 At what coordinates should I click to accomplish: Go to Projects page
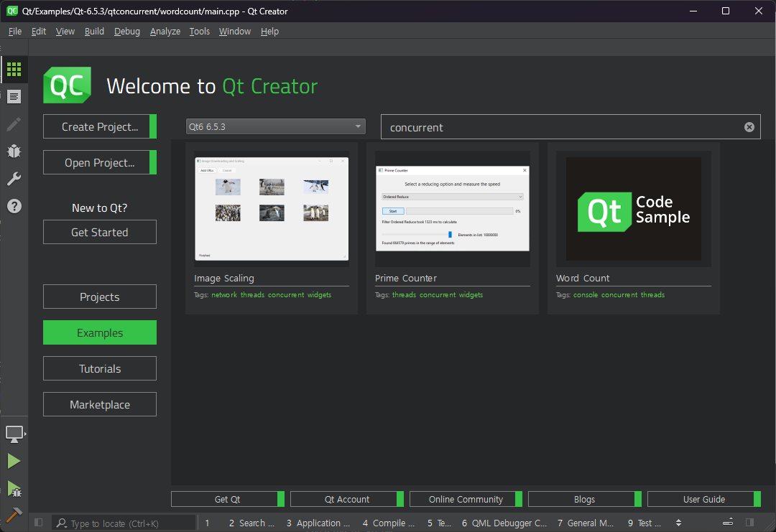click(100, 297)
